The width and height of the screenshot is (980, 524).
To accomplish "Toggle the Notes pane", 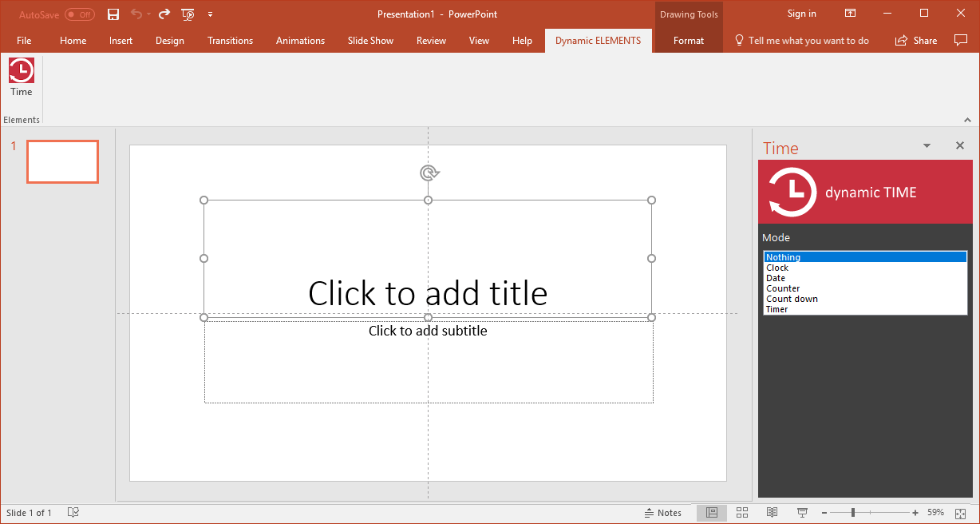I will [x=662, y=513].
